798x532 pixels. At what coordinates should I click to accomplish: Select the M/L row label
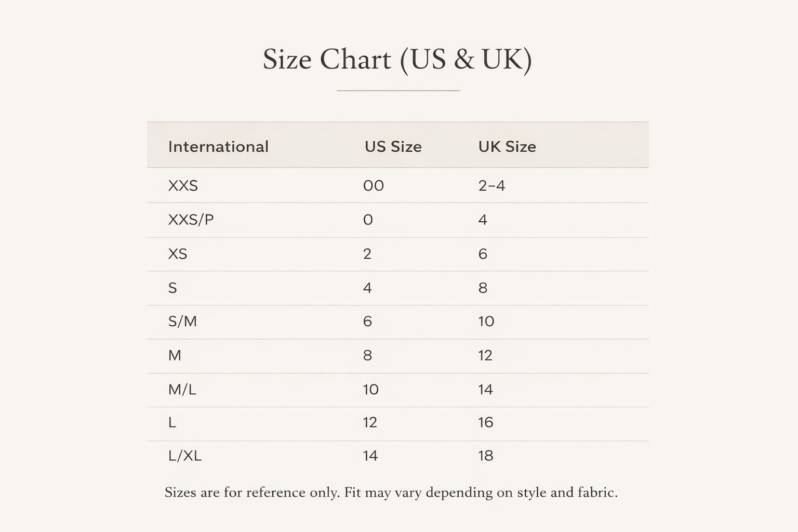coord(182,390)
